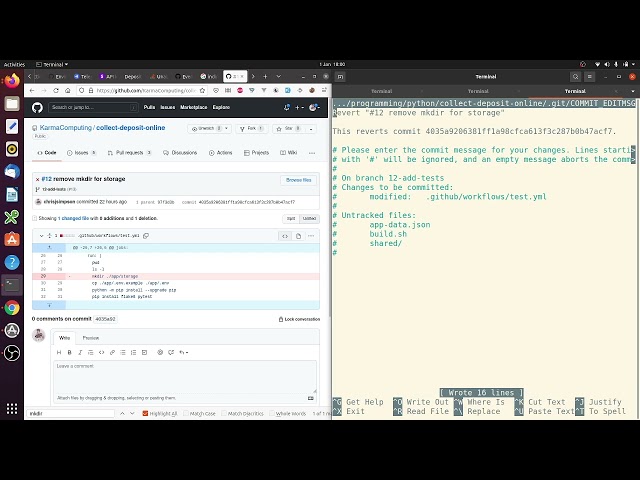Click the Browse files button
640x480 pixels.
(298, 180)
